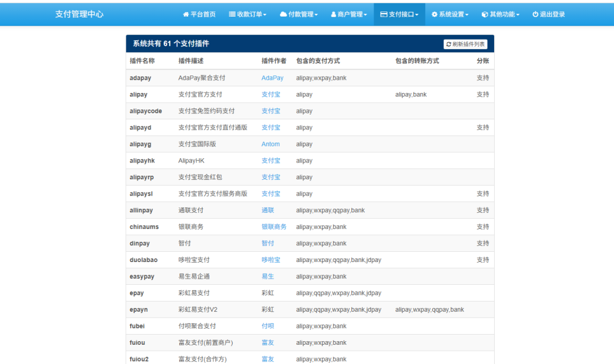
Task: Click the cube icon beside 其他功能
Action: (x=484, y=14)
